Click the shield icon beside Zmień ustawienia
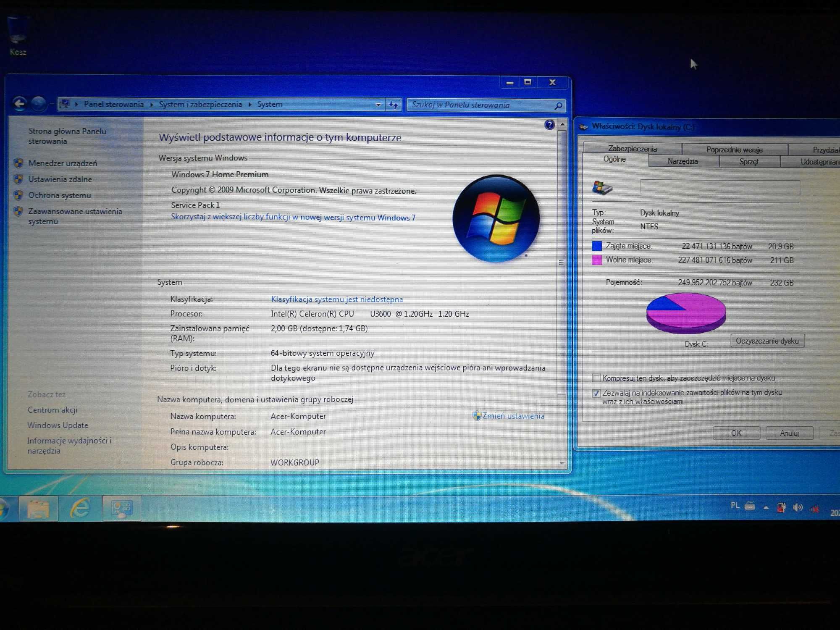The image size is (840, 630). coord(477,416)
